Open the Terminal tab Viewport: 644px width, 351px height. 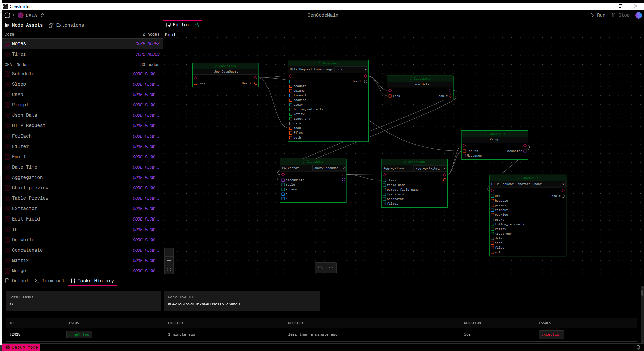49,281
